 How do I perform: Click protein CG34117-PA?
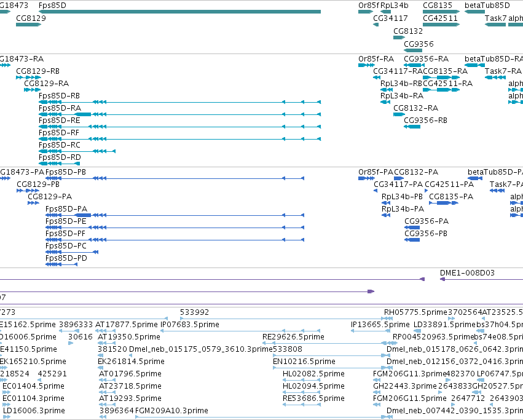pyautogui.click(x=398, y=185)
